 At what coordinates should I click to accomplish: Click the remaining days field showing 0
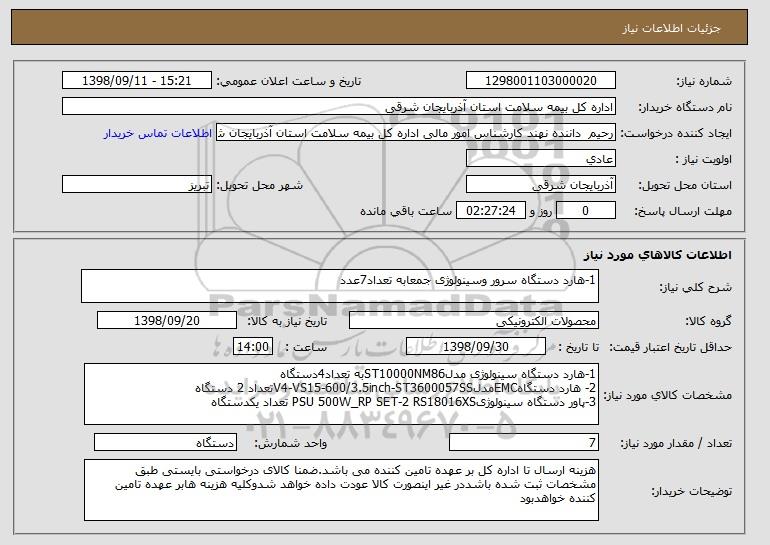tap(585, 211)
